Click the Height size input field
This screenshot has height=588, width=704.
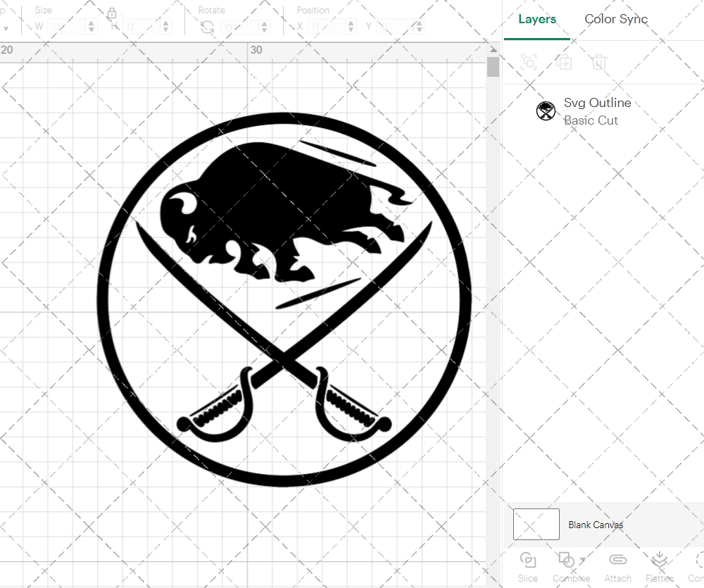142,27
